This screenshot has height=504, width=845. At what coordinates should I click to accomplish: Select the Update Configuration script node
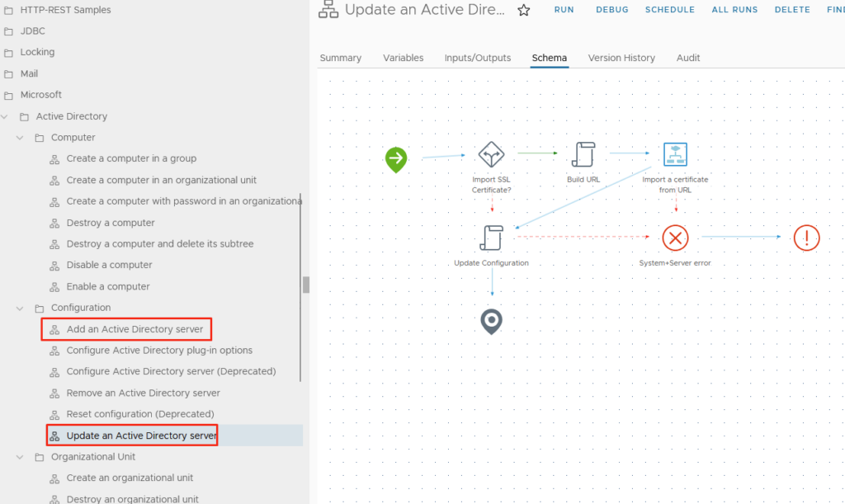point(491,238)
